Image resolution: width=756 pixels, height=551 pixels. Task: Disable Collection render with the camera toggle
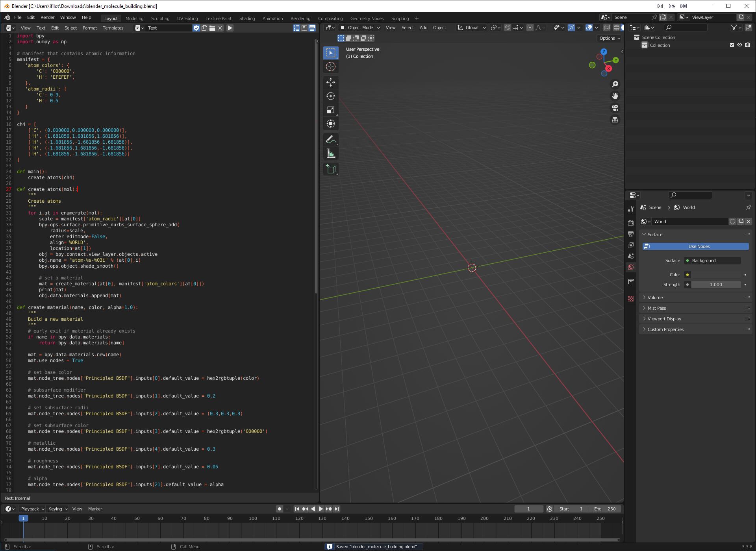[748, 45]
